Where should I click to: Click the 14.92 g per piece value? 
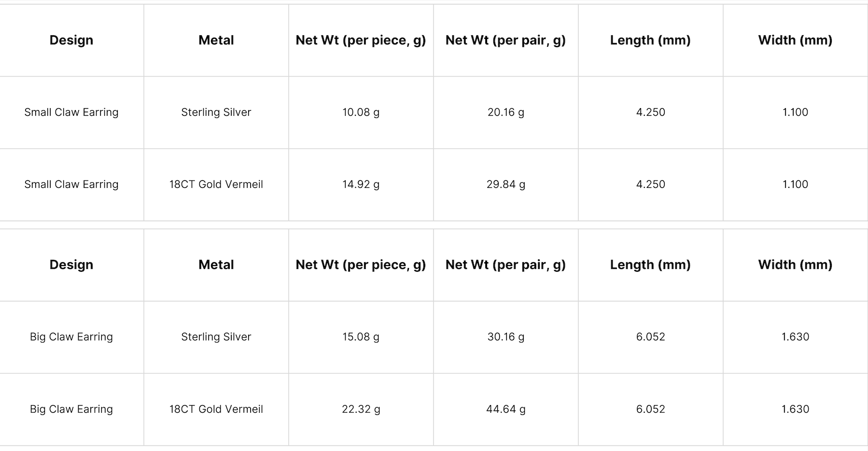pyautogui.click(x=361, y=184)
